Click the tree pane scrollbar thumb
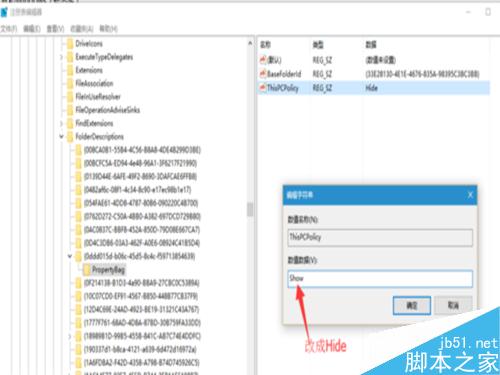Image resolution: width=500 pixels, height=375 pixels. (250, 209)
